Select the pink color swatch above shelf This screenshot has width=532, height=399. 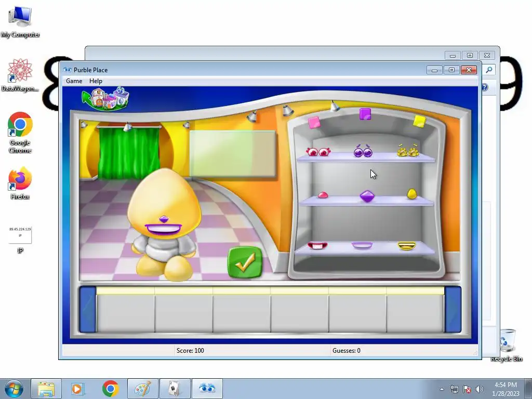[x=314, y=123]
